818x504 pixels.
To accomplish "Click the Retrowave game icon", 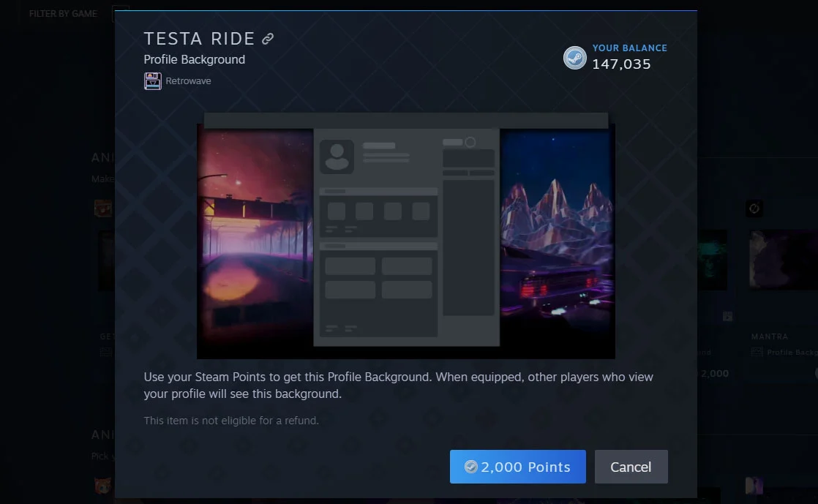I will tap(152, 81).
